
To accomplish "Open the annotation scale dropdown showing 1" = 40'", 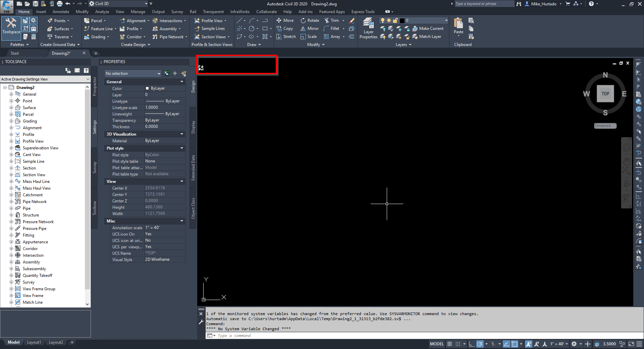I will pos(558,344).
